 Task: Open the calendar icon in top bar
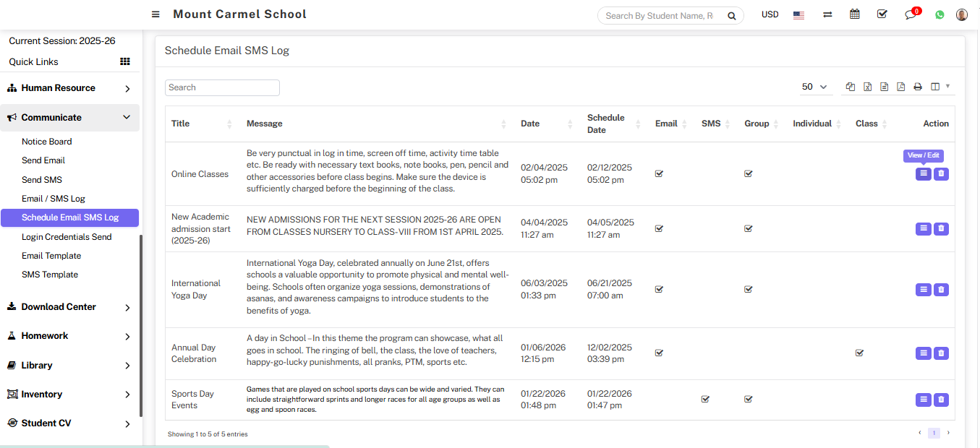coord(855,14)
